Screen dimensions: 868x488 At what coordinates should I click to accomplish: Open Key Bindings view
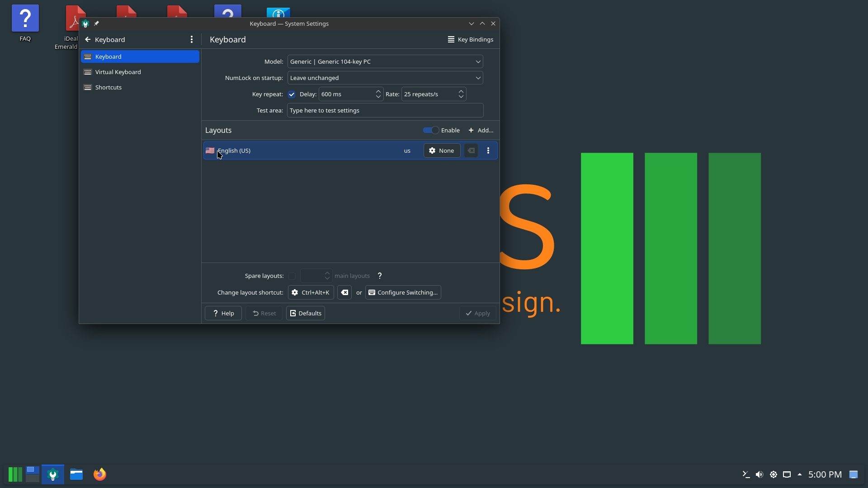coord(470,40)
